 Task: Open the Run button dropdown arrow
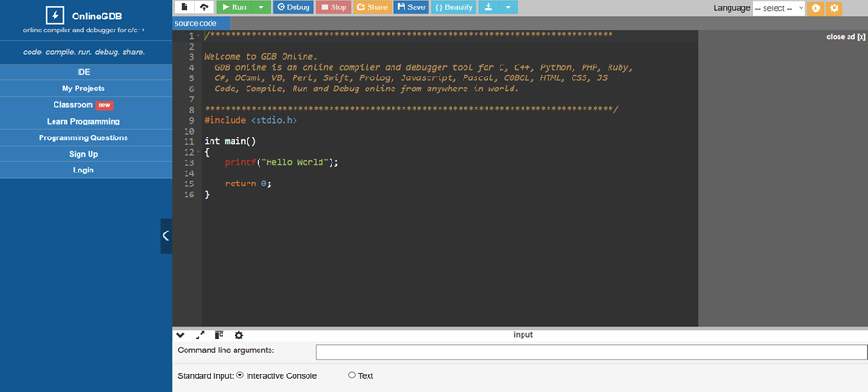point(262,7)
